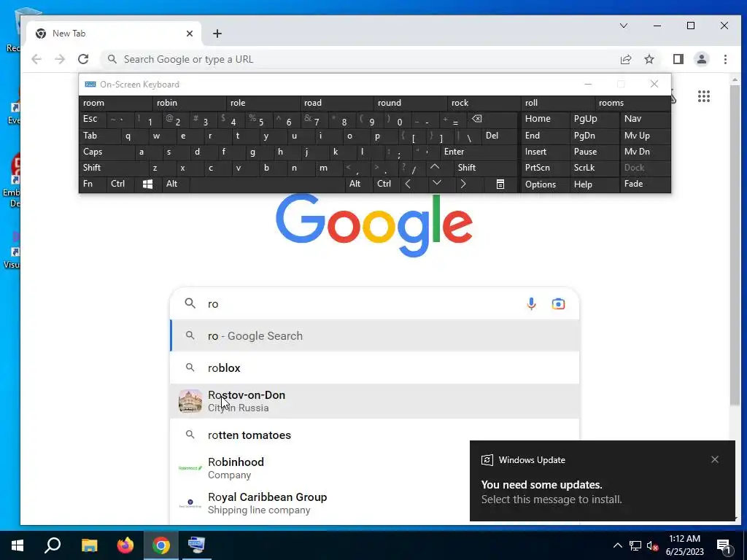747x560 pixels.
Task: Start voice search with the microphone icon
Action: [531, 304]
